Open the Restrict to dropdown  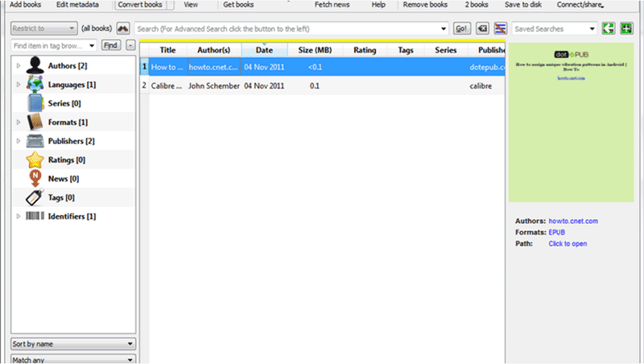pyautogui.click(x=44, y=28)
